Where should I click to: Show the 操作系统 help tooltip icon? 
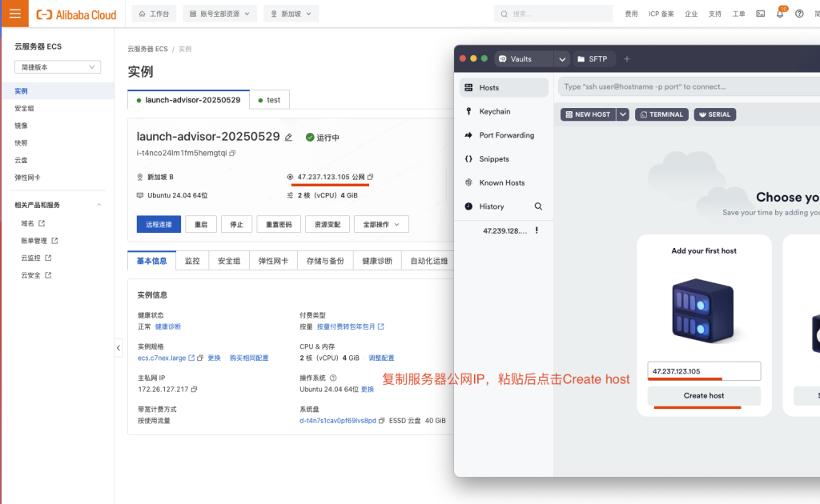[x=333, y=378]
